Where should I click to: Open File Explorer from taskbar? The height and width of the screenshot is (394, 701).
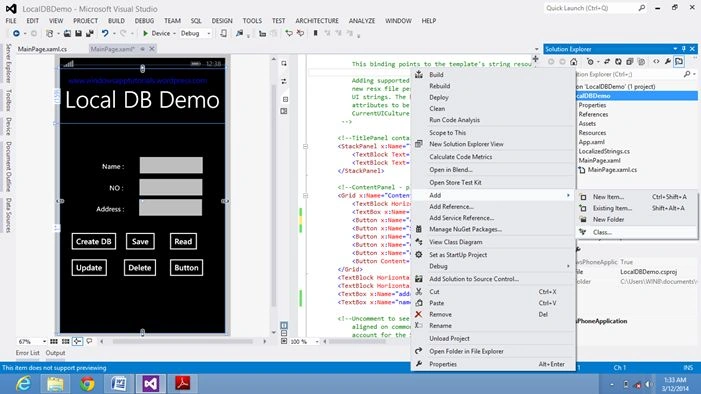[55, 384]
